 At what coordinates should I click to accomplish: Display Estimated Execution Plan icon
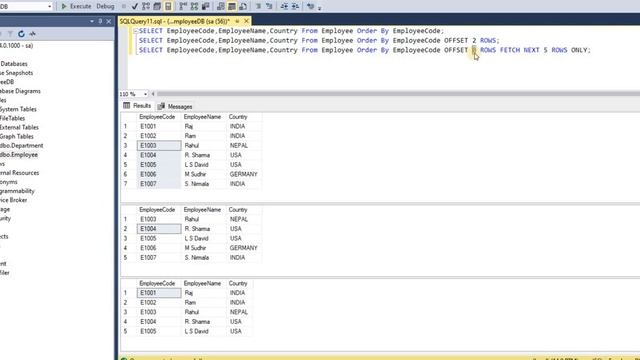pyautogui.click(x=146, y=7)
